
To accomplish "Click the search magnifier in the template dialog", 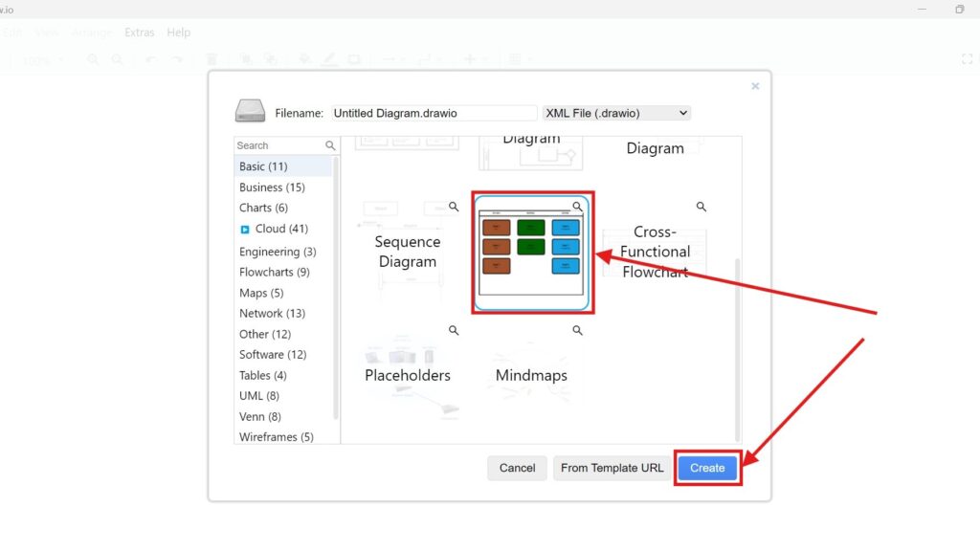I will click(330, 145).
